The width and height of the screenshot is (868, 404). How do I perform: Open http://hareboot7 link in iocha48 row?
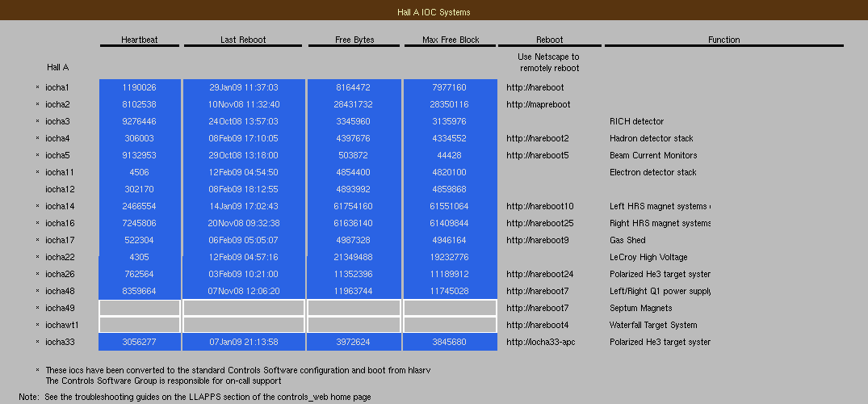[x=538, y=291]
